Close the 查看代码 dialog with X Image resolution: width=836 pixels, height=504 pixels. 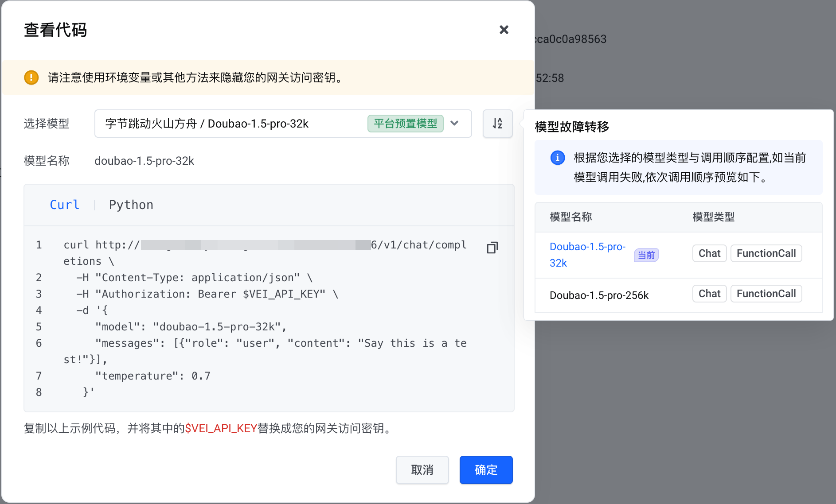(x=504, y=30)
